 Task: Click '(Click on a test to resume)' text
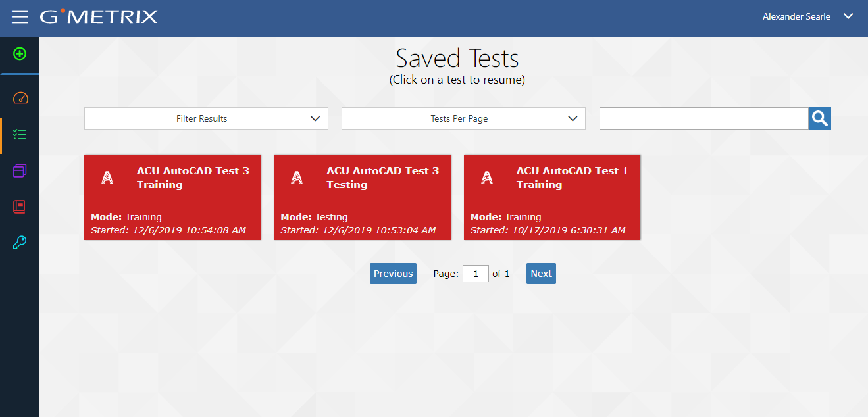[x=457, y=80]
